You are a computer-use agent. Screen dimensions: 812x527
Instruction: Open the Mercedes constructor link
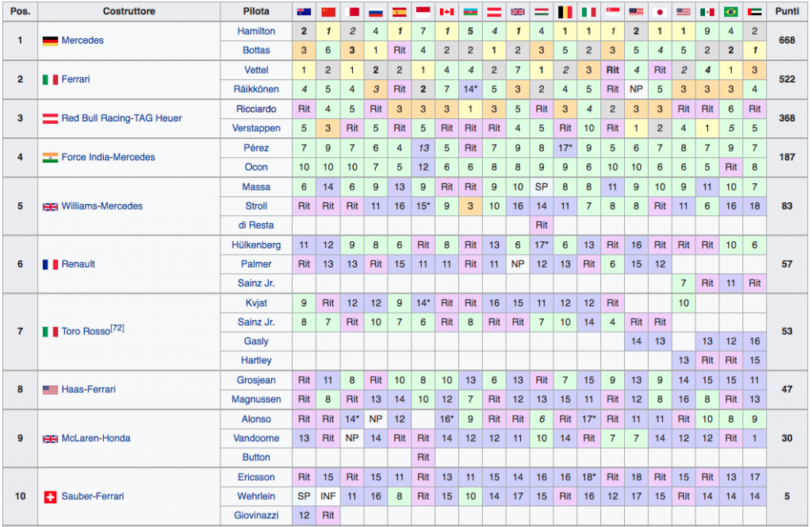(x=82, y=40)
